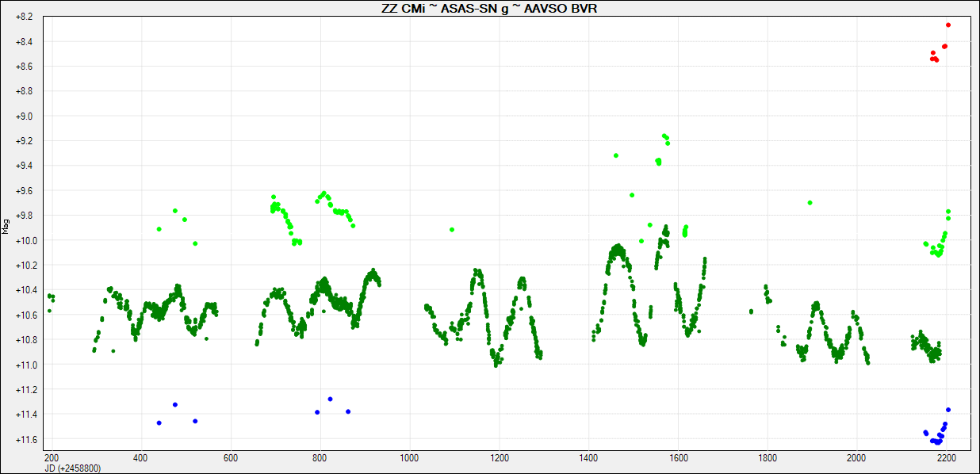Viewport: 980px width, 474px height.
Task: Click the Mag y-axis label
Action: pos(6,227)
